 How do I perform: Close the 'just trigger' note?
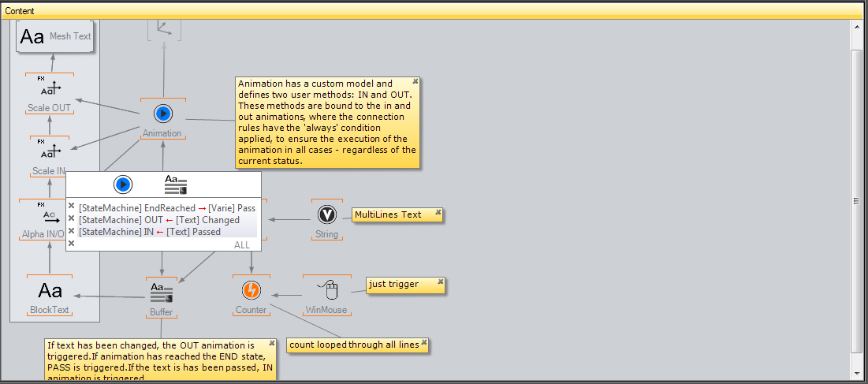click(440, 281)
